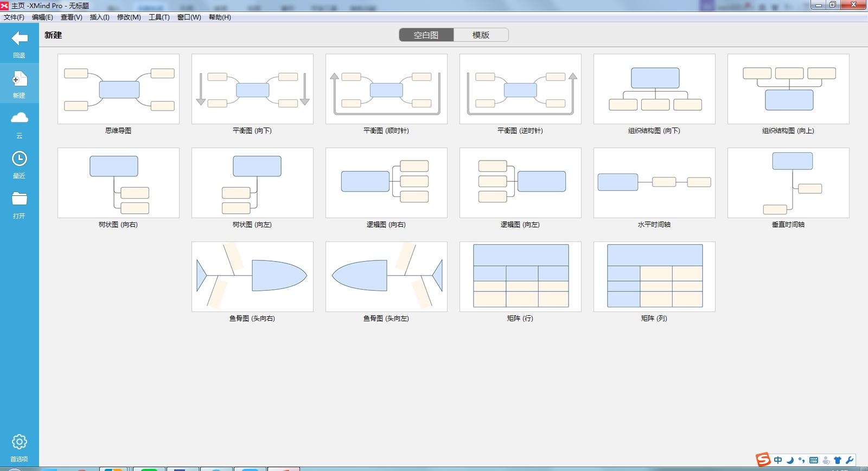Screen dimensions: 868x471
Task: Choose the 逻辑图 (向右) template
Action: click(386, 183)
